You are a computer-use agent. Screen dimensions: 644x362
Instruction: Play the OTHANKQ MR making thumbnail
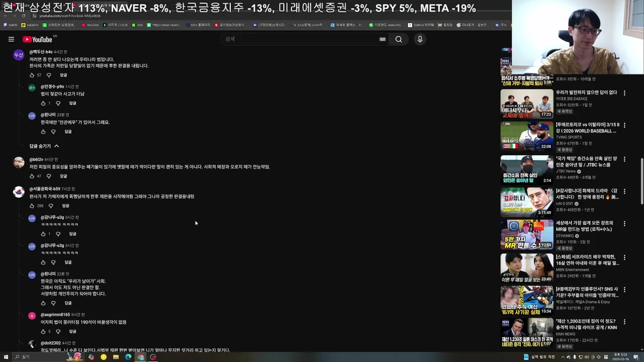point(527,234)
